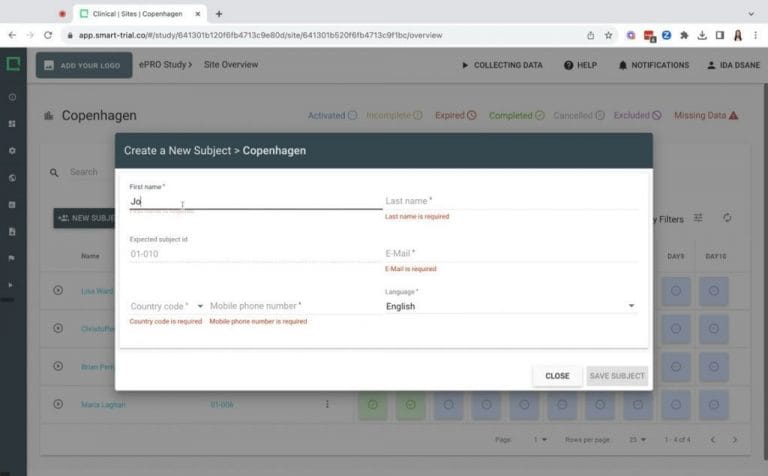Open the Language dropdown set to English
The image size is (768, 476).
[510, 306]
